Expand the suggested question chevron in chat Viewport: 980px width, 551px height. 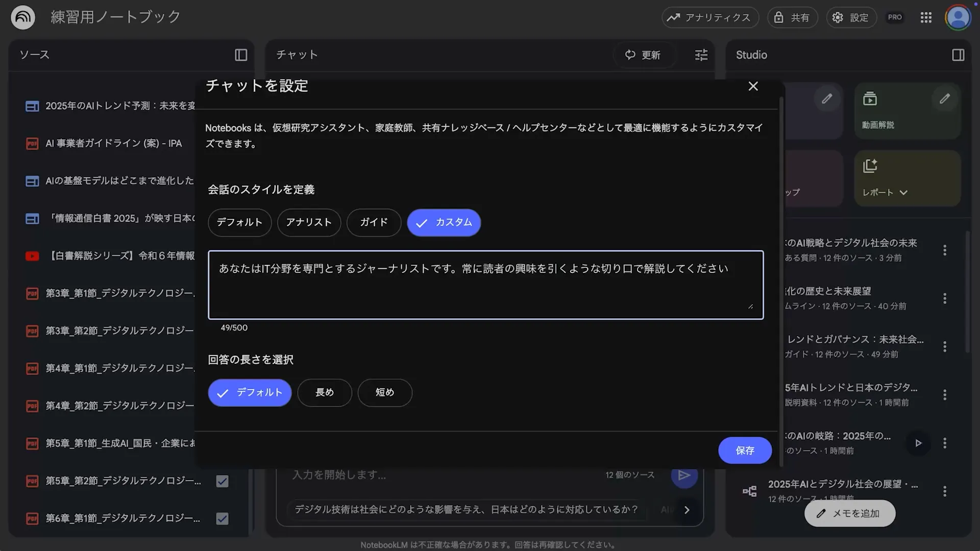pyautogui.click(x=687, y=510)
